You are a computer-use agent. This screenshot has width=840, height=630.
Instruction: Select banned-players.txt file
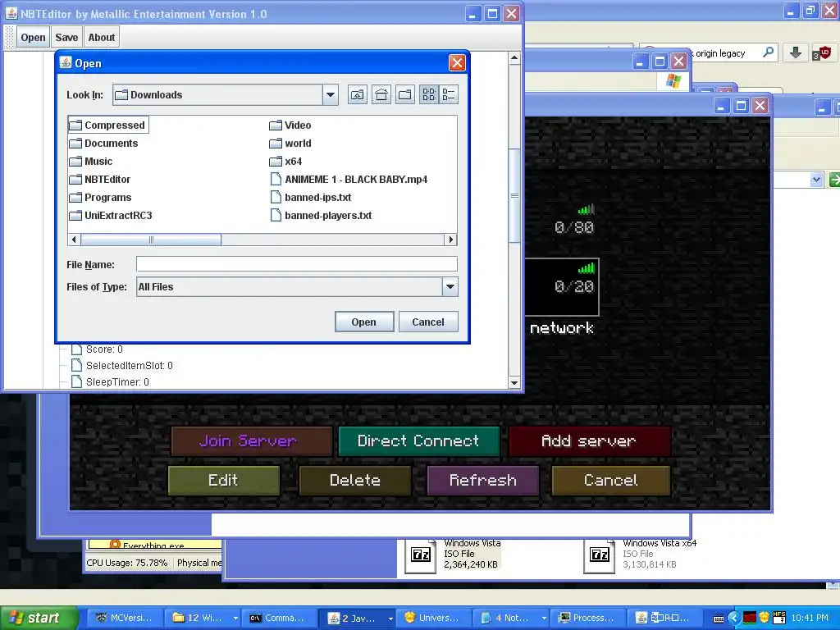tap(321, 216)
